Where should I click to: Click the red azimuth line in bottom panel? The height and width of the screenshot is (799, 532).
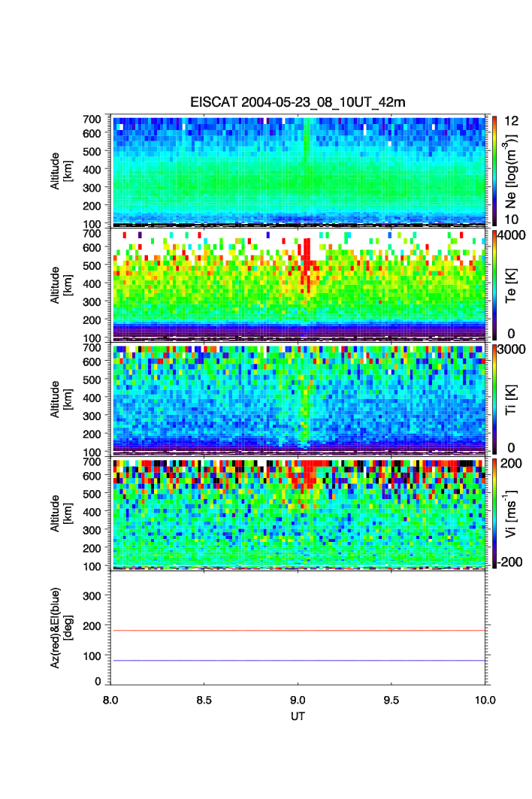click(x=298, y=631)
